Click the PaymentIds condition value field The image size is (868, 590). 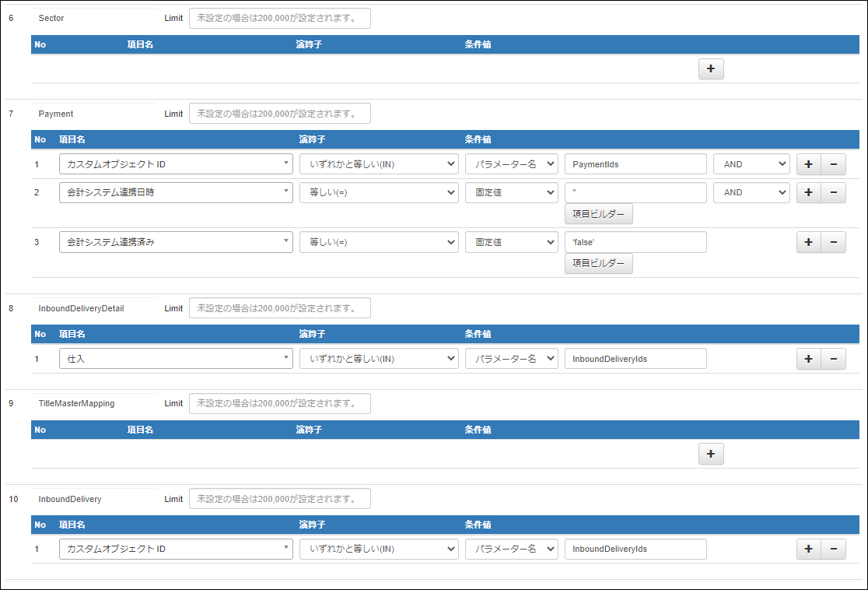coord(635,163)
